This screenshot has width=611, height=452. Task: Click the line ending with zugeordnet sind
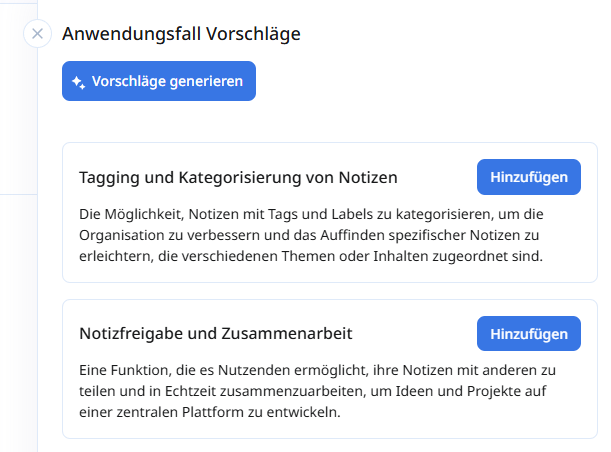coord(310,256)
